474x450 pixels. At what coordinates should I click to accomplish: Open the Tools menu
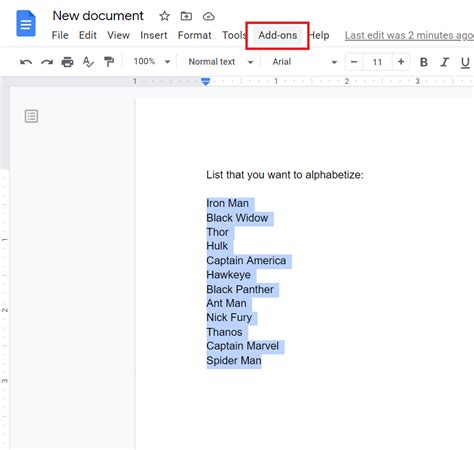[234, 35]
